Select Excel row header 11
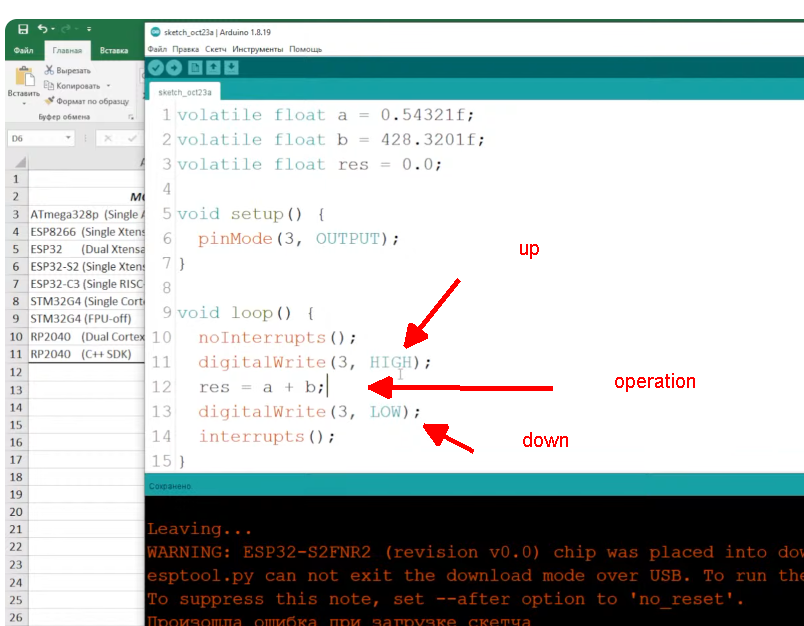Screen dimensions: 804x626 16,354
